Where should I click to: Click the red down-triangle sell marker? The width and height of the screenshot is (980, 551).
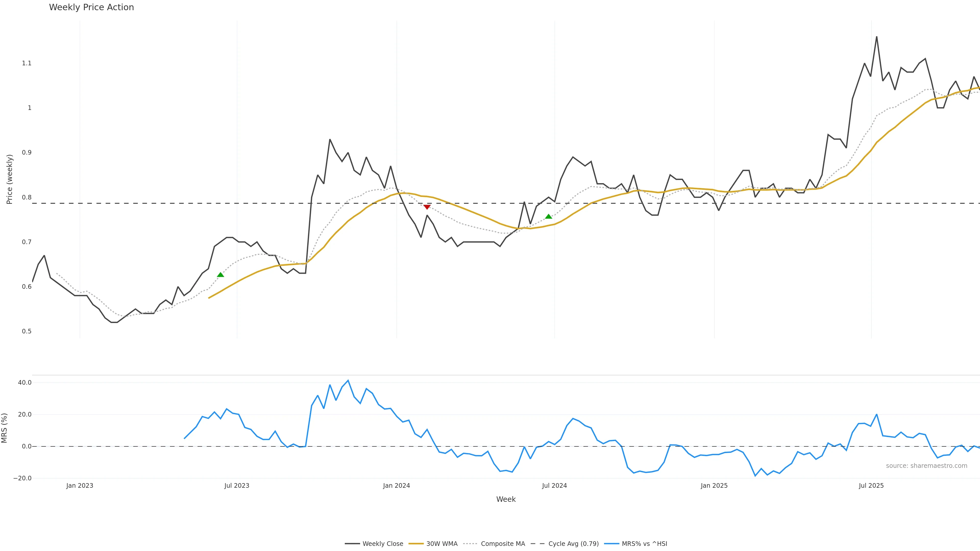(x=427, y=207)
